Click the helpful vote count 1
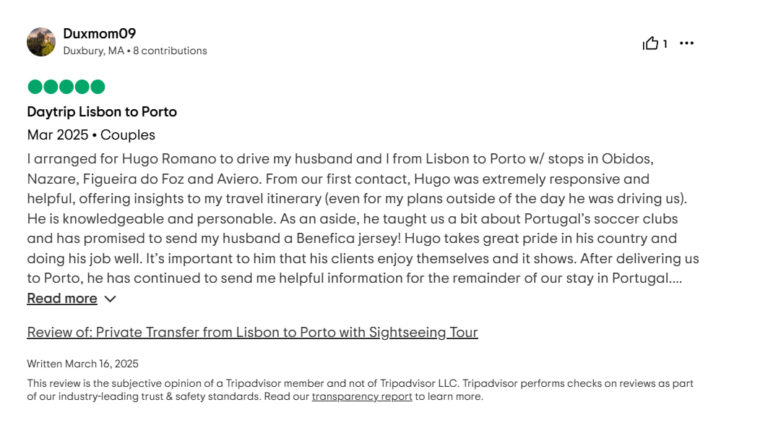 click(665, 44)
